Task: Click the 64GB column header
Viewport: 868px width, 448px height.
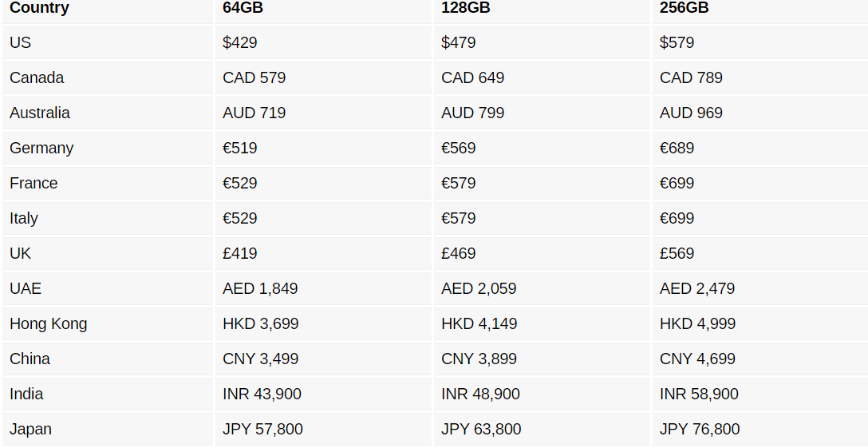Action: click(x=243, y=8)
